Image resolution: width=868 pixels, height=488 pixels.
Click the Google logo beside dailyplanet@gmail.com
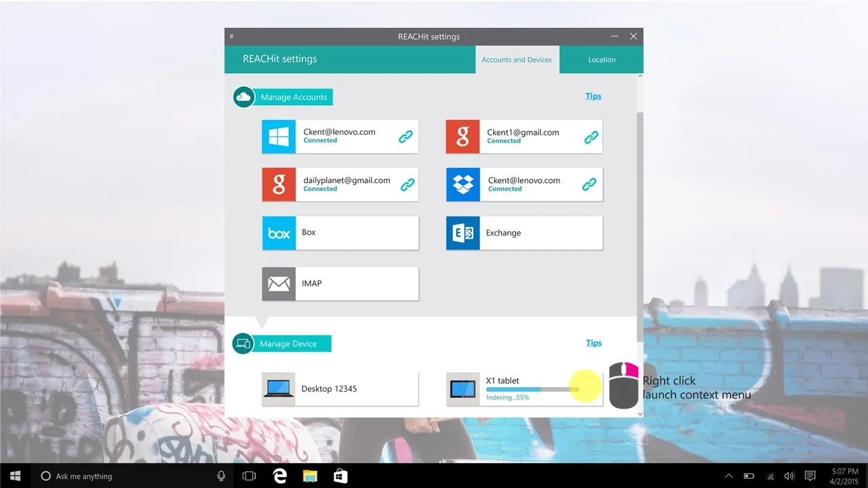point(279,185)
